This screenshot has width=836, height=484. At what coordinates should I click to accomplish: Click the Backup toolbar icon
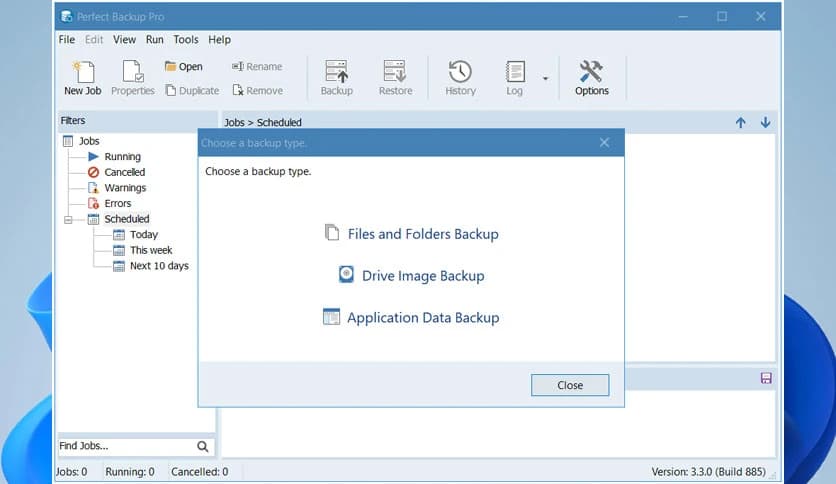336,78
